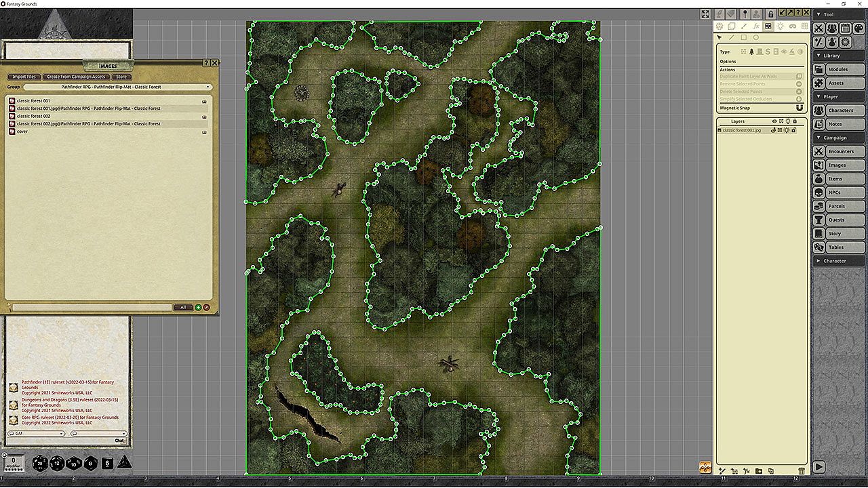Click the red edit button in Images window
Viewport: 868px width, 488px height.
(x=206, y=307)
